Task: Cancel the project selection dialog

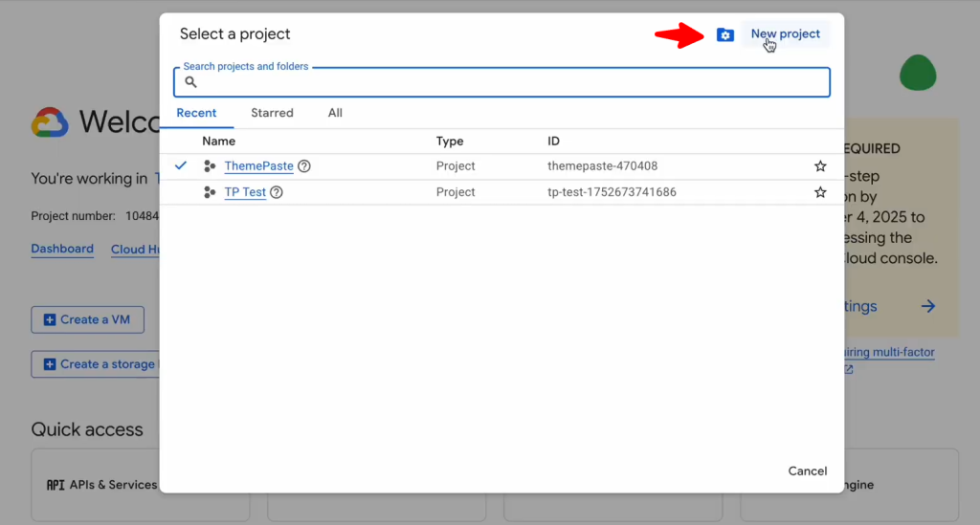Action: click(x=807, y=470)
